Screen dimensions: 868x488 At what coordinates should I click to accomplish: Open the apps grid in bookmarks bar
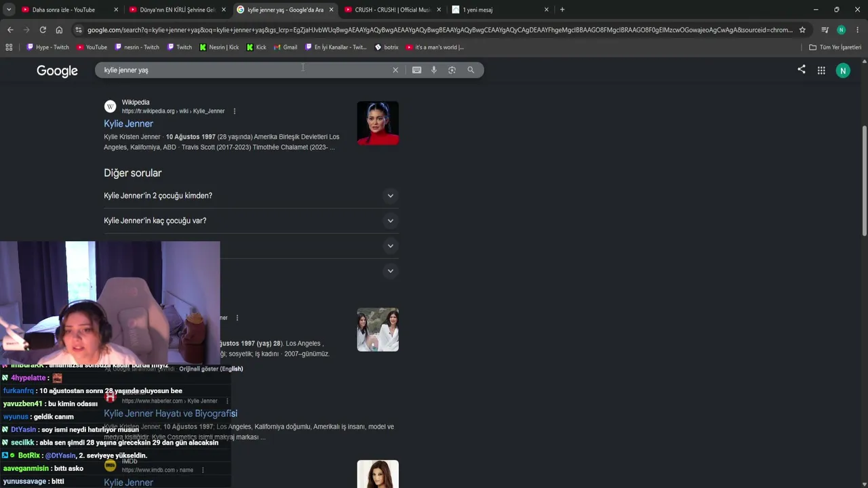coord(9,47)
